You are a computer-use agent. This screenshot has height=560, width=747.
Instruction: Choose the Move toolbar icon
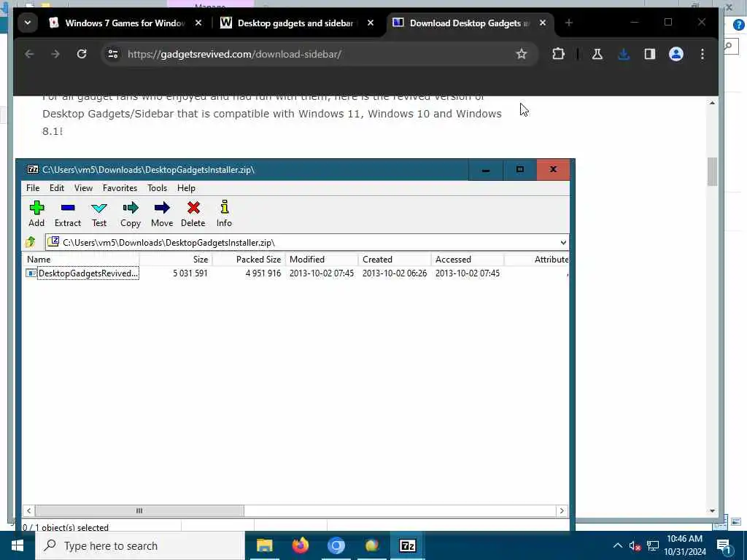[x=162, y=214]
